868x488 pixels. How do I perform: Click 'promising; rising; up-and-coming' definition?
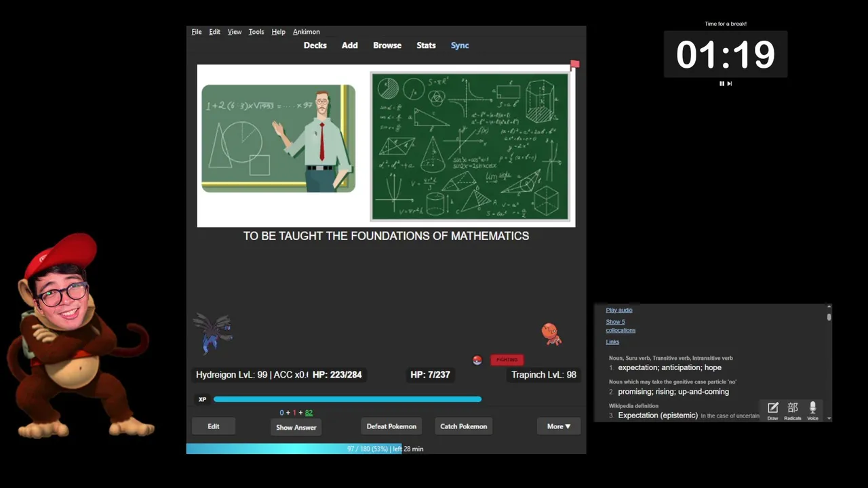pos(673,392)
